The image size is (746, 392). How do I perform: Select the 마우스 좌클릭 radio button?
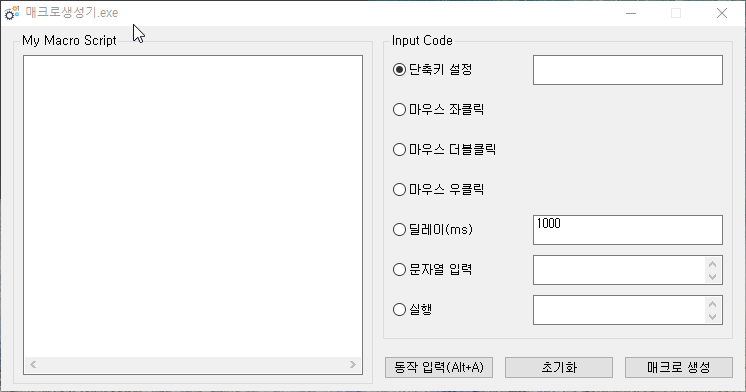[x=438, y=109]
